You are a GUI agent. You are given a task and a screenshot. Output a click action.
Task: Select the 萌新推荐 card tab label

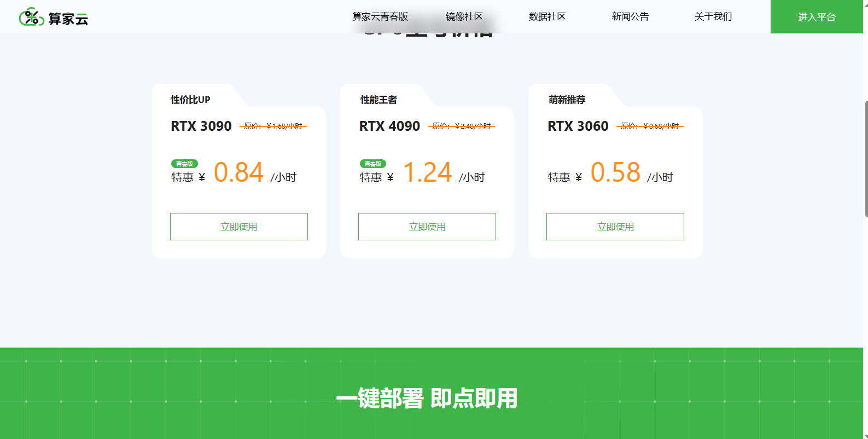tap(567, 100)
